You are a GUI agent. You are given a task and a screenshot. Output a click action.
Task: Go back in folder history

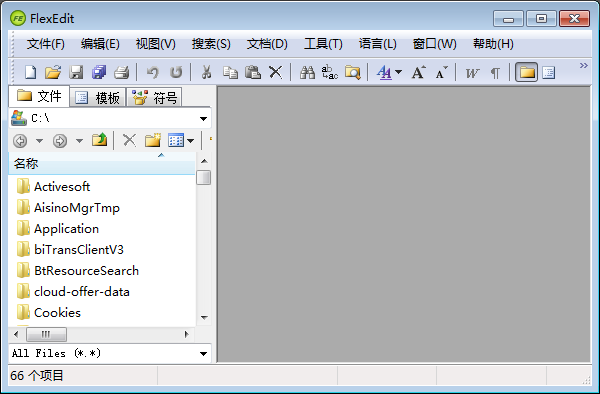[x=20, y=141]
